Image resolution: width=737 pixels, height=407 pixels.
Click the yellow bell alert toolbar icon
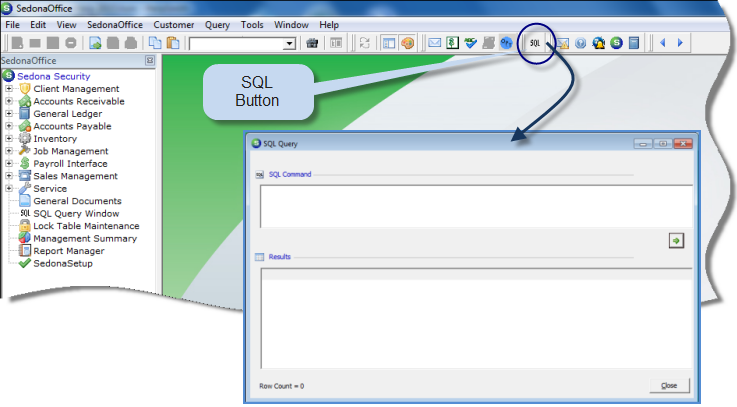click(x=598, y=43)
